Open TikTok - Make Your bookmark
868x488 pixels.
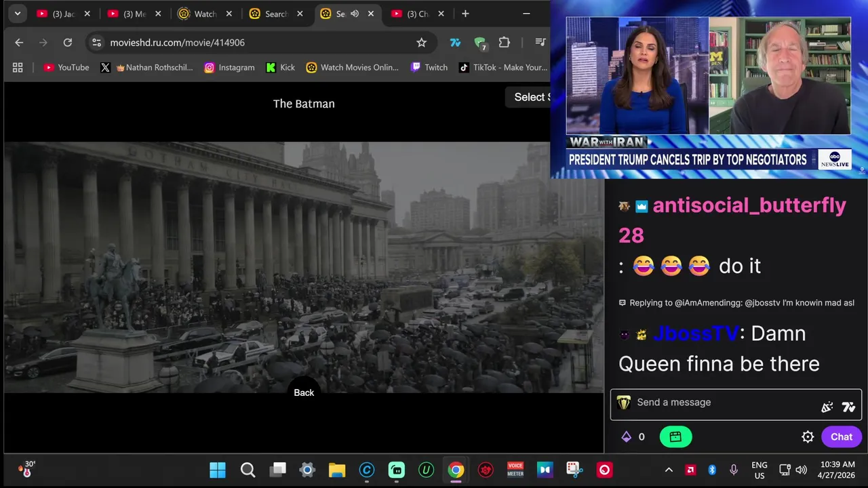(503, 67)
